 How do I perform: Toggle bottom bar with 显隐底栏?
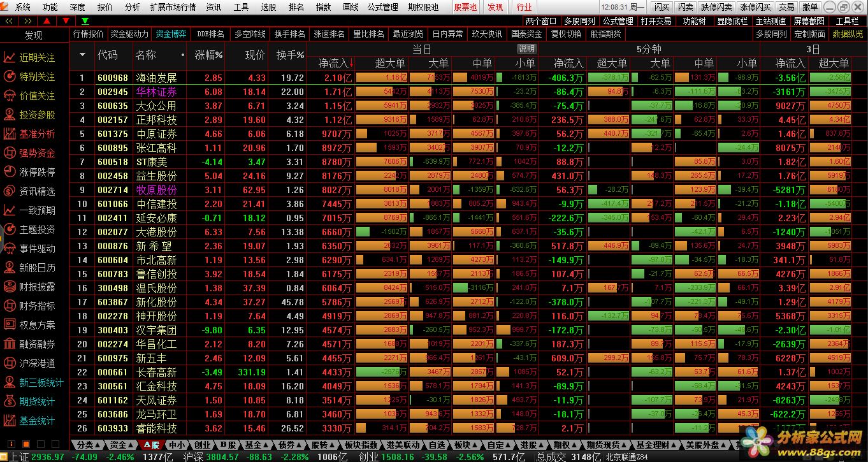pyautogui.click(x=732, y=21)
